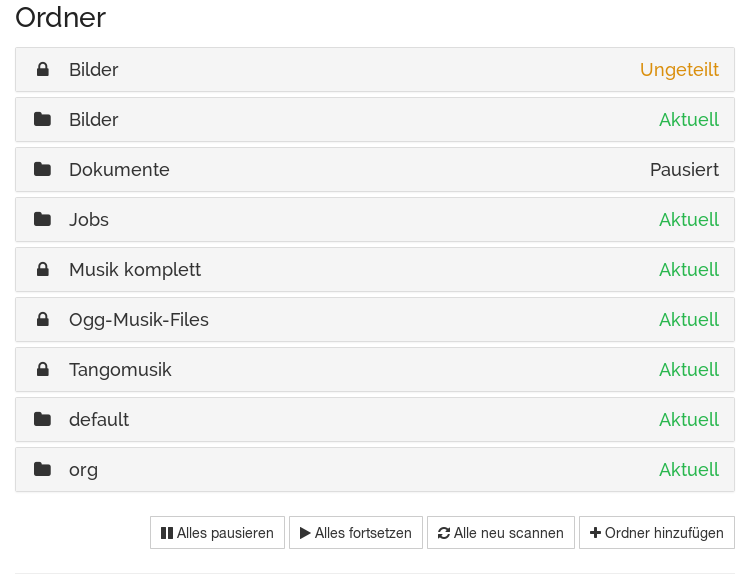Expand the Tangomusik folder details
Image resolution: width=750 pixels, height=574 pixels.
coord(375,369)
